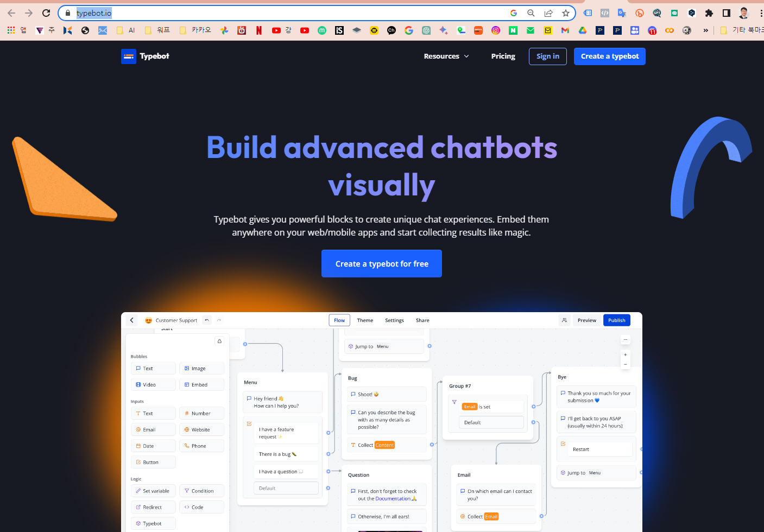The height and width of the screenshot is (532, 764).
Task: Open the AI bookmark folder
Action: pyautogui.click(x=126, y=30)
